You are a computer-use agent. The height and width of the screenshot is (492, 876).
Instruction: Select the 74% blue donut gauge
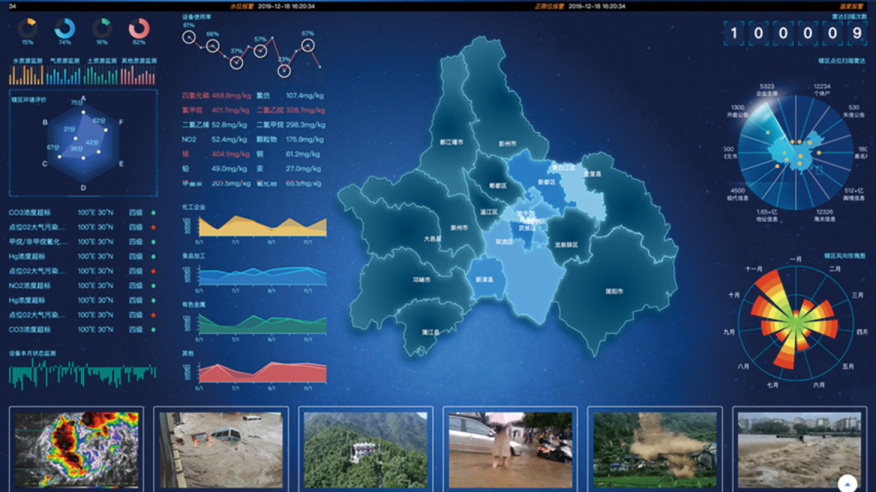point(65,28)
